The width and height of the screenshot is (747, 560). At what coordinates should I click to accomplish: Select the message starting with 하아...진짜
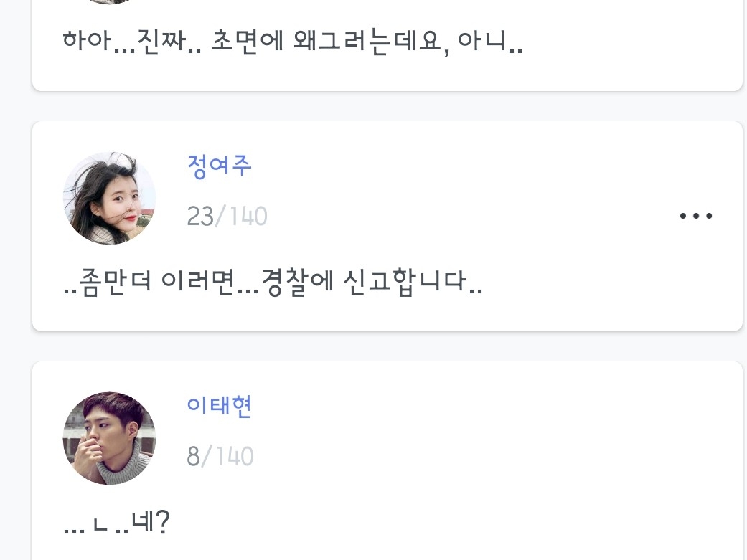[x=292, y=42]
